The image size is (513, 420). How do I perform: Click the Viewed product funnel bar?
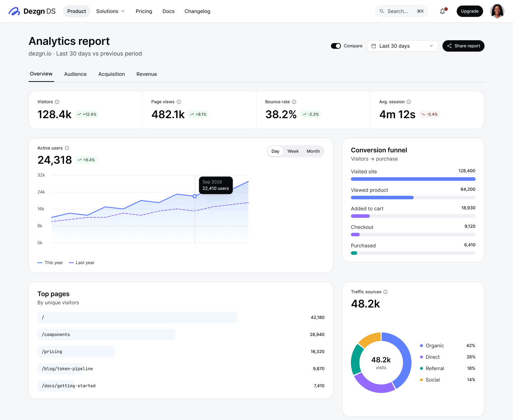pos(413,198)
